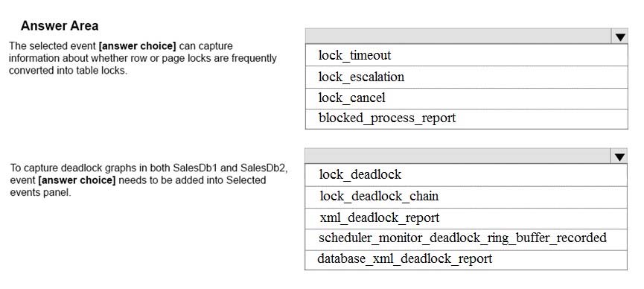Open the second dropdown arrow for deadlock events

coord(619,156)
